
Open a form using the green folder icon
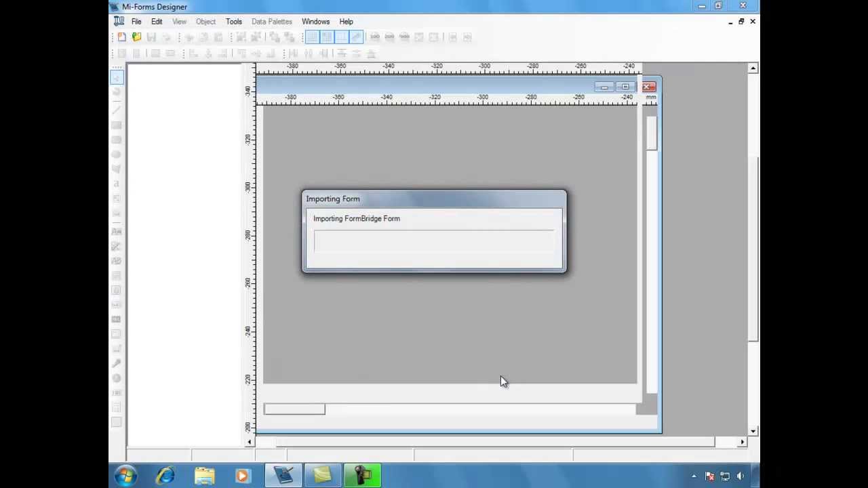pyautogui.click(x=136, y=37)
